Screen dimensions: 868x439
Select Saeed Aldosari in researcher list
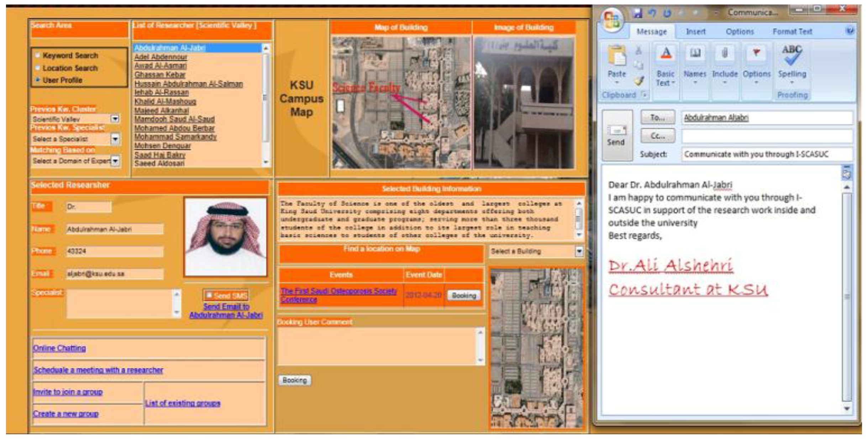[159, 163]
